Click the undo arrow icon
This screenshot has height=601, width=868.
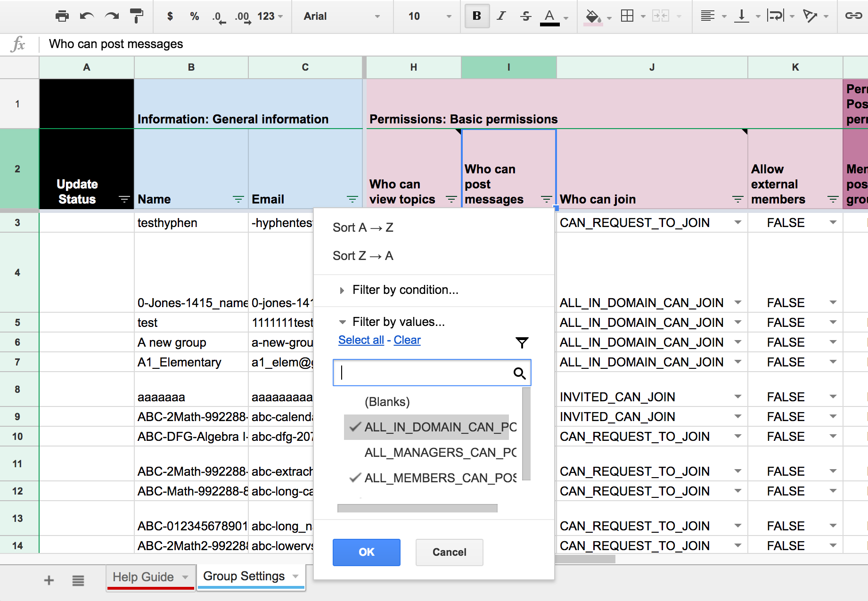pos(87,16)
